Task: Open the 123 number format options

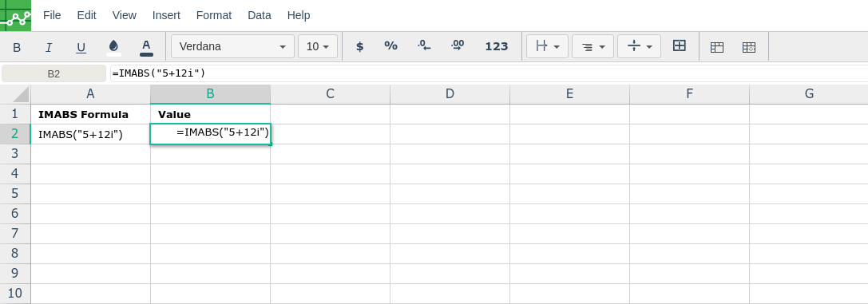Action: pos(497,46)
